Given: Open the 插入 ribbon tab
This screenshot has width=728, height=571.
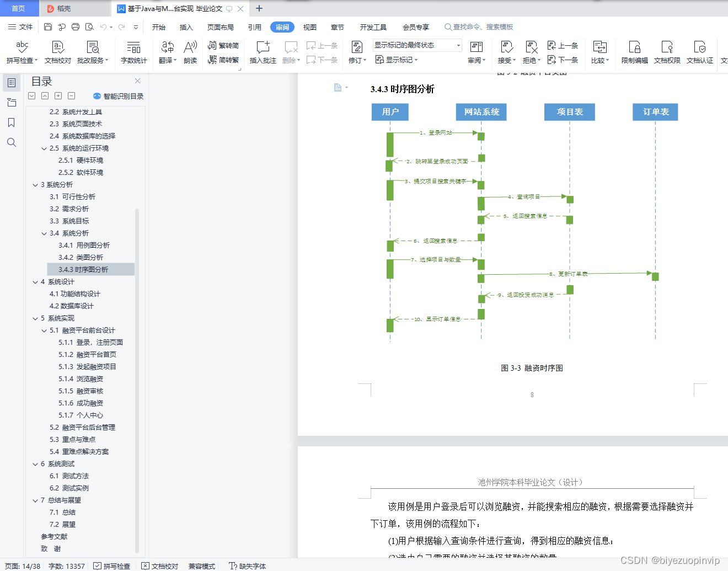Looking at the screenshot, I should point(186,27).
